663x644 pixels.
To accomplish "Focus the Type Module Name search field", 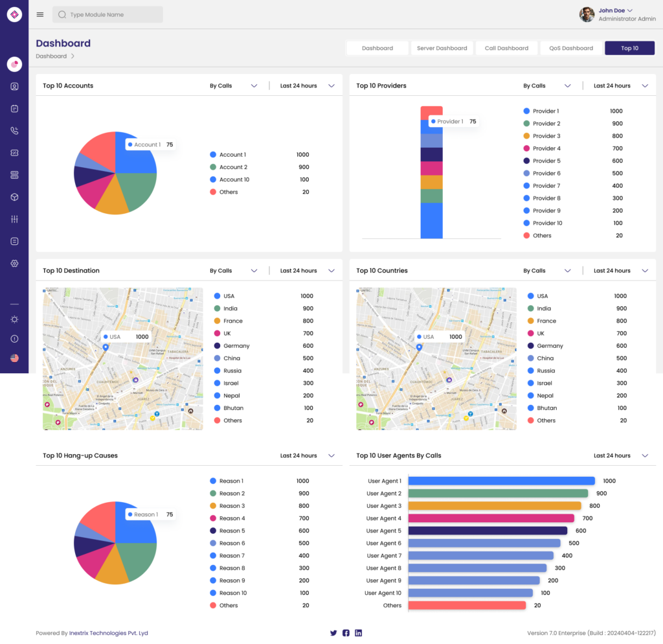I will pyautogui.click(x=108, y=14).
